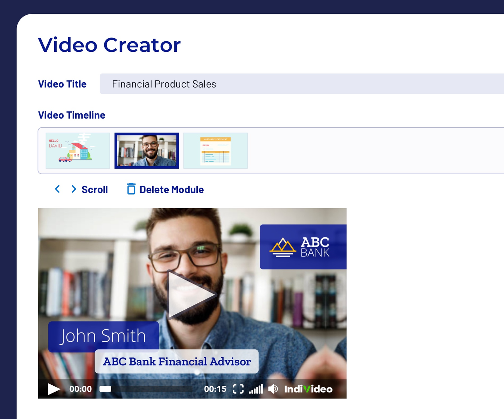Select the mortgage statement thumbnail
The width and height of the screenshot is (504, 420).
pyautogui.click(x=215, y=150)
